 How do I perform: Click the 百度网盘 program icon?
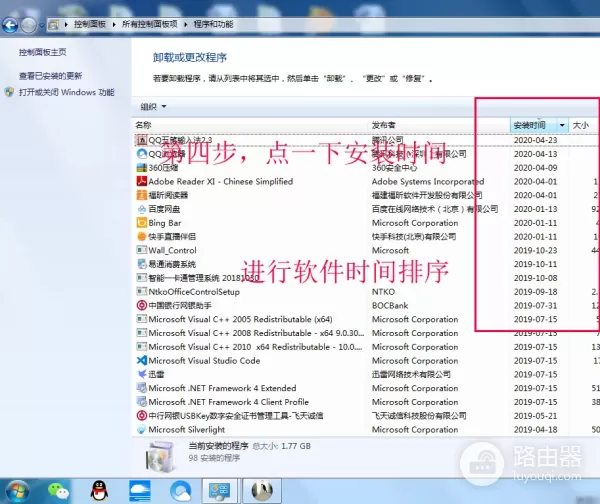point(142,209)
